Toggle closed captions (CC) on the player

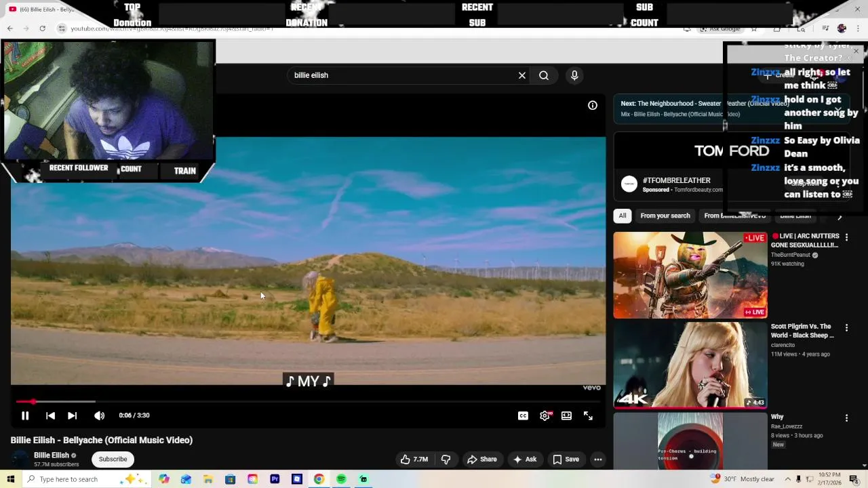click(523, 415)
